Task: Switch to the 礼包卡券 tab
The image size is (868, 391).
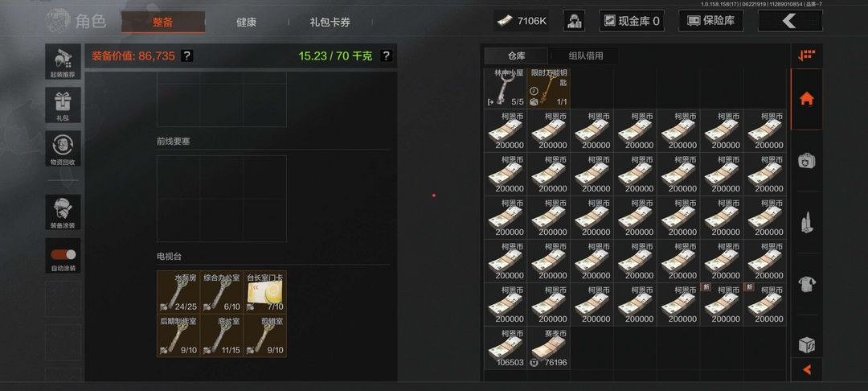Action: (x=330, y=23)
